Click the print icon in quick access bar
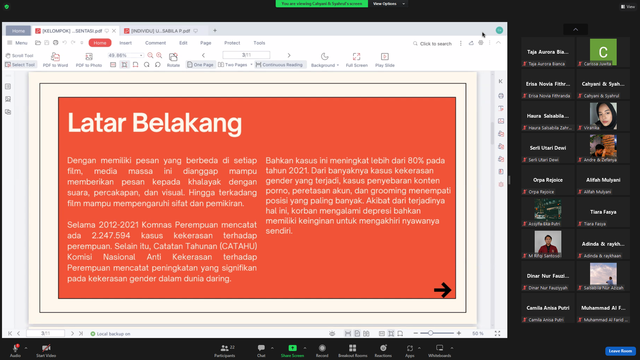Screen dimensions: 640x360 coord(56,43)
